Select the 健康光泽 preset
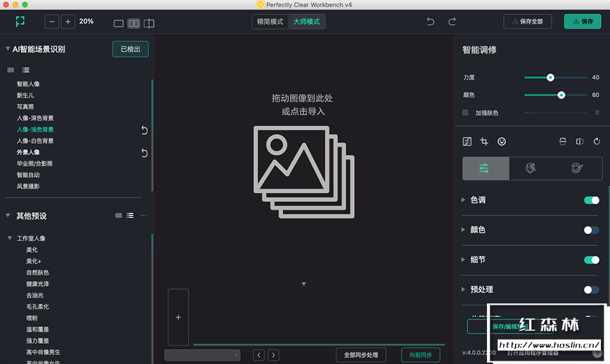 [38, 284]
